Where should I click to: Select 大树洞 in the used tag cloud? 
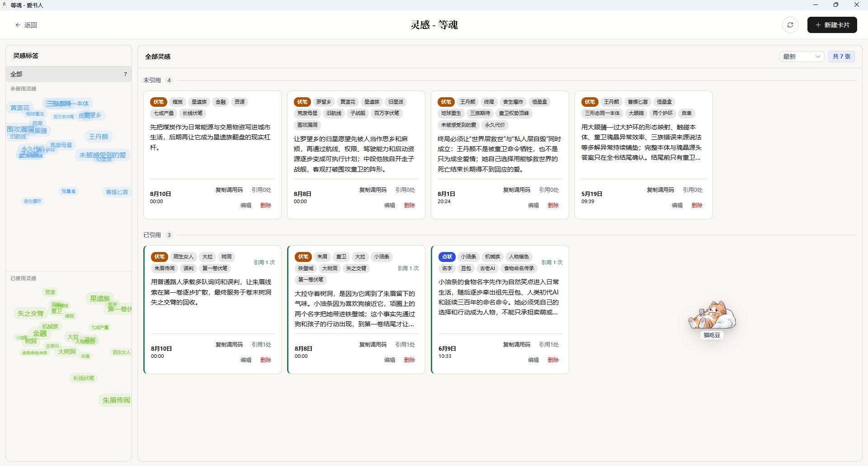click(67, 352)
